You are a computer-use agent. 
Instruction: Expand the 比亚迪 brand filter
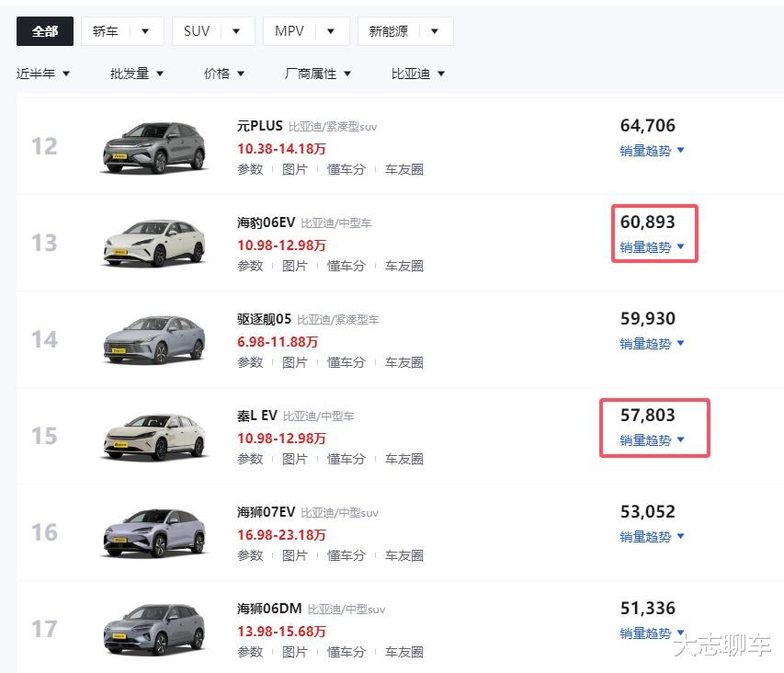(418, 74)
